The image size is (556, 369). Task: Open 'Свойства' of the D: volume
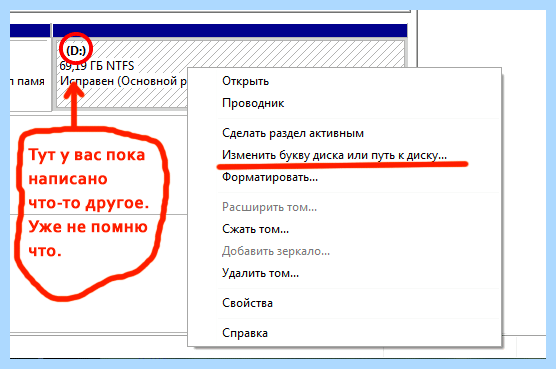344,303
